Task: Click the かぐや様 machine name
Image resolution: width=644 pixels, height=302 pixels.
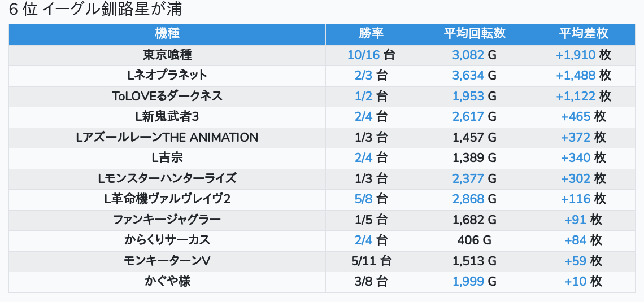Action: pos(167,281)
